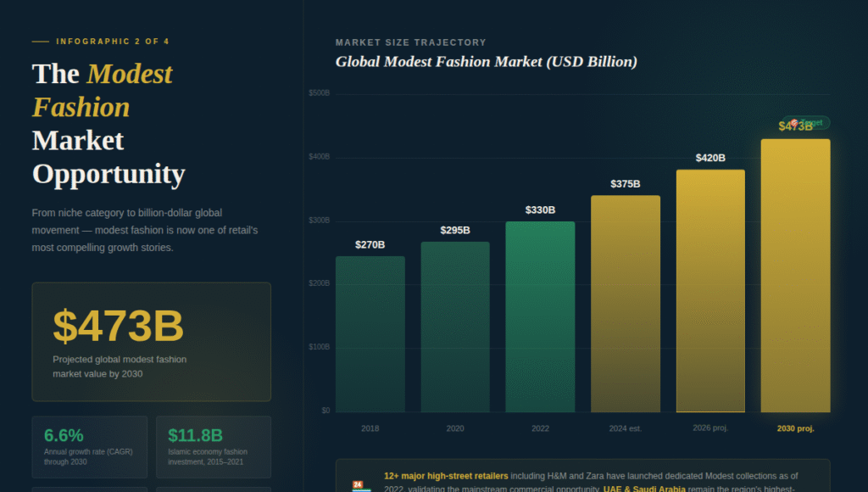Click the $500B y-axis gridline label
This screenshot has height=492, width=868.
(x=320, y=92)
